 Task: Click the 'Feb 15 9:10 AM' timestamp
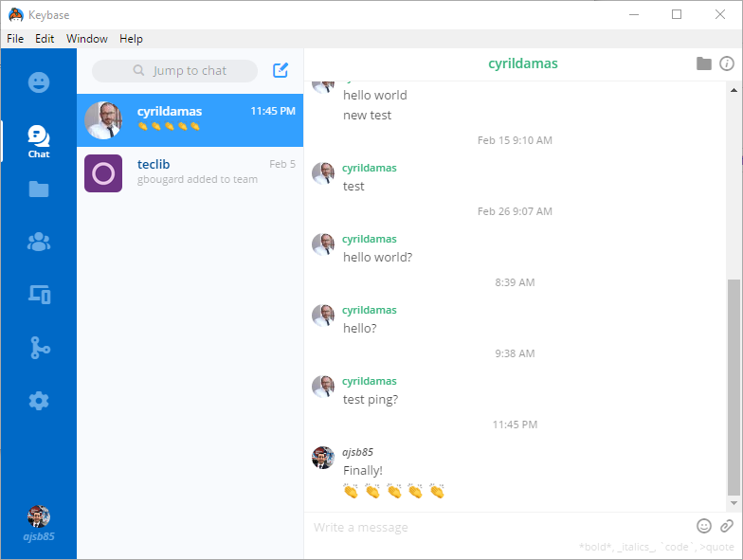[x=515, y=140]
